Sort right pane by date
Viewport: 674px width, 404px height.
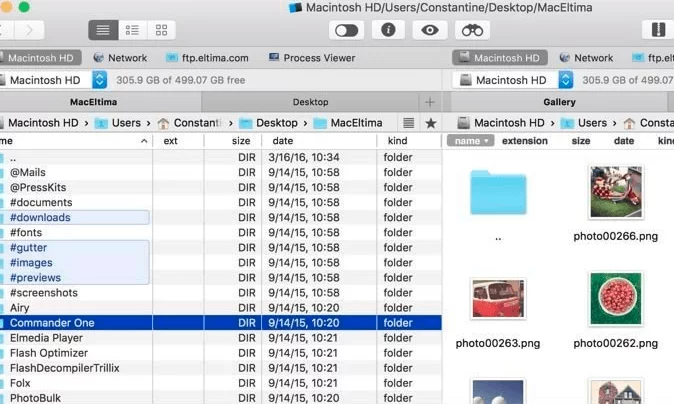(624, 141)
